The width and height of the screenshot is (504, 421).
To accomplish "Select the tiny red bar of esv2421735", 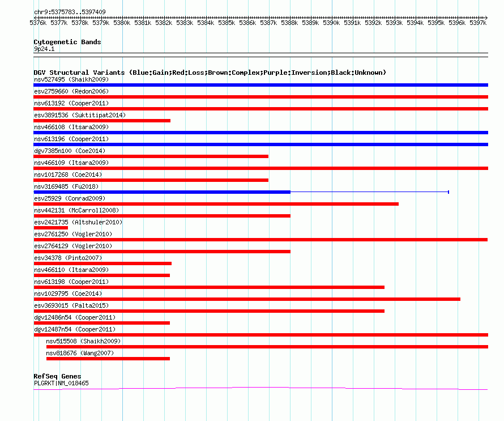I will [50, 228].
